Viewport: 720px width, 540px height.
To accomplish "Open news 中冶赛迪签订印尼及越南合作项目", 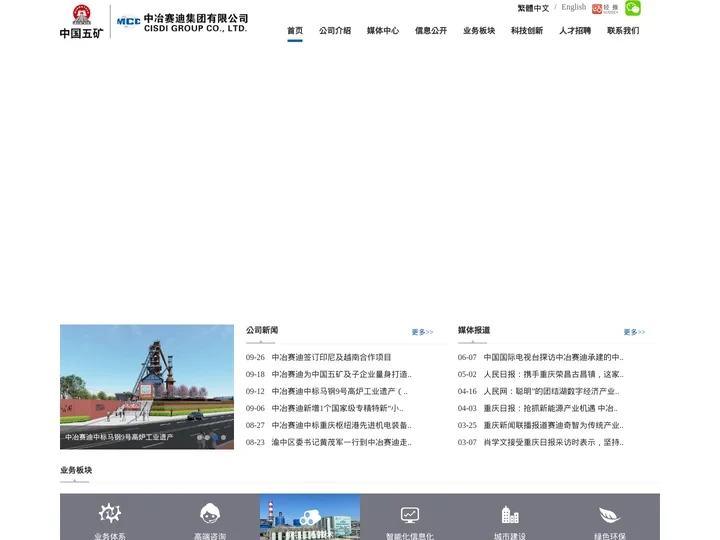I will [x=331, y=357].
